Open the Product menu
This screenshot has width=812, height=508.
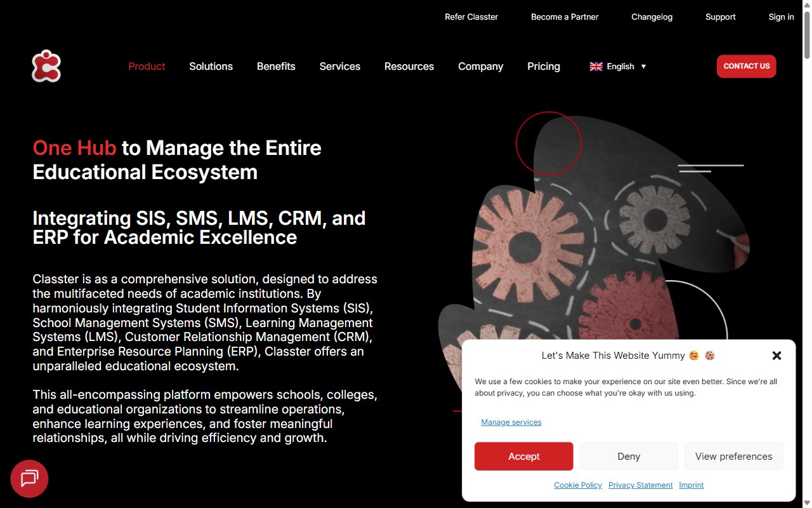[x=147, y=66]
